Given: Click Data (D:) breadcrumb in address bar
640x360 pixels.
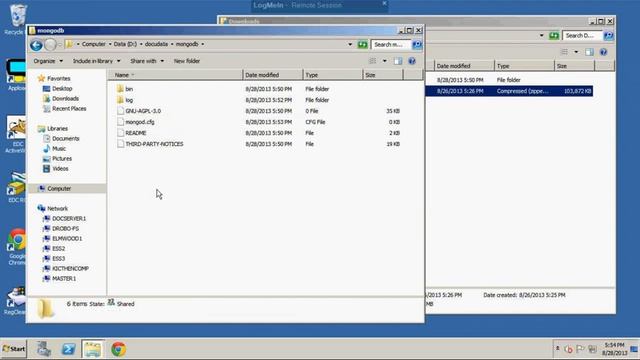Looking at the screenshot, I should point(125,44).
